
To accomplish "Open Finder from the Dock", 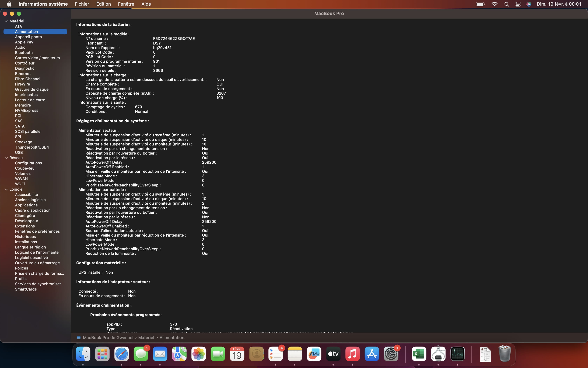I will click(83, 354).
